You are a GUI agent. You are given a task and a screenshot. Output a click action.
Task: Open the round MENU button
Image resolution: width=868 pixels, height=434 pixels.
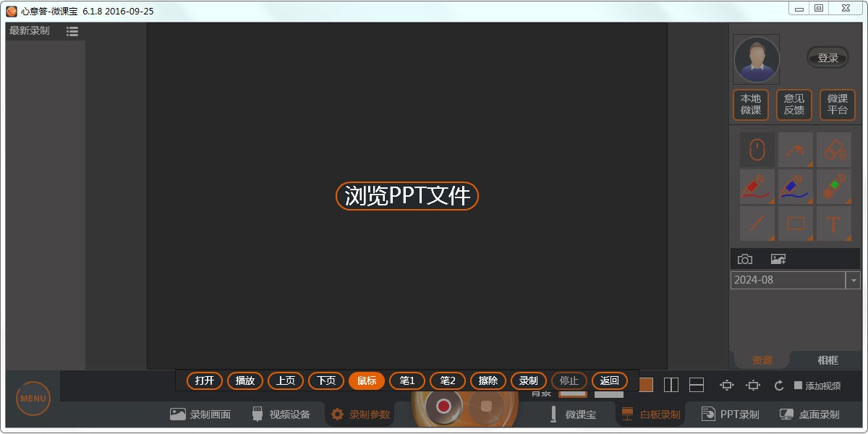pos(33,399)
